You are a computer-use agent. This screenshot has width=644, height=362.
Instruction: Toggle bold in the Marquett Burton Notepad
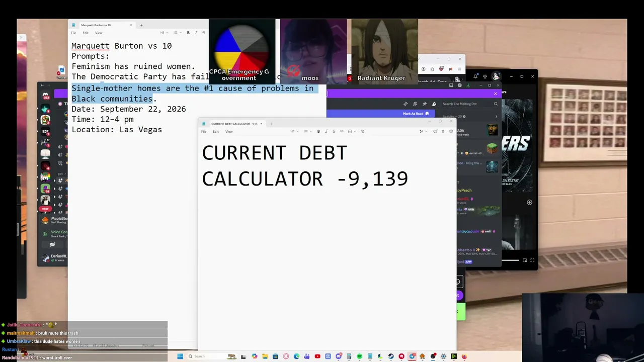[x=188, y=33]
